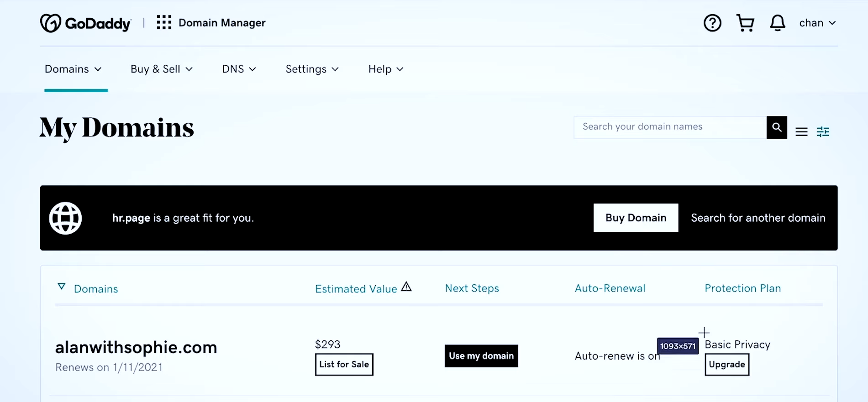Click Auto-Renewal column header
The image size is (868, 402).
pyautogui.click(x=610, y=288)
